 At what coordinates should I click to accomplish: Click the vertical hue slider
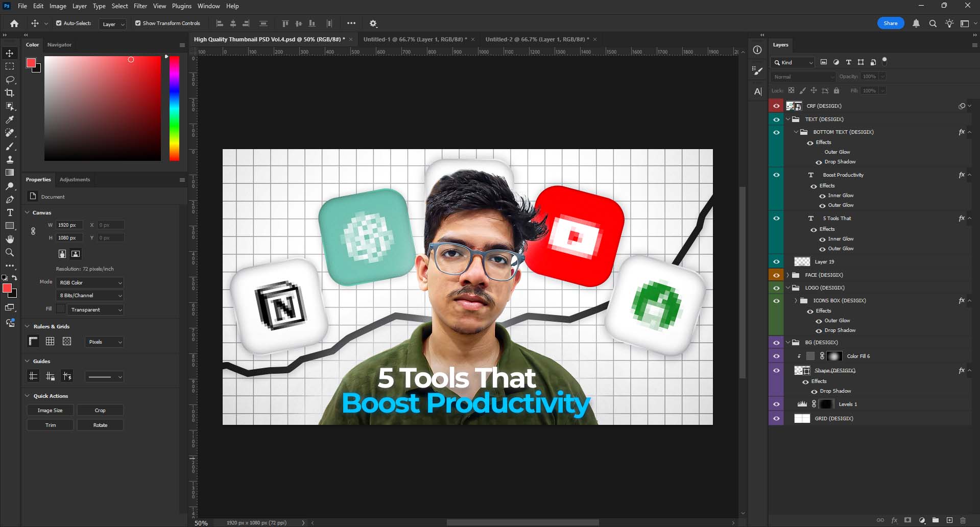(x=174, y=108)
